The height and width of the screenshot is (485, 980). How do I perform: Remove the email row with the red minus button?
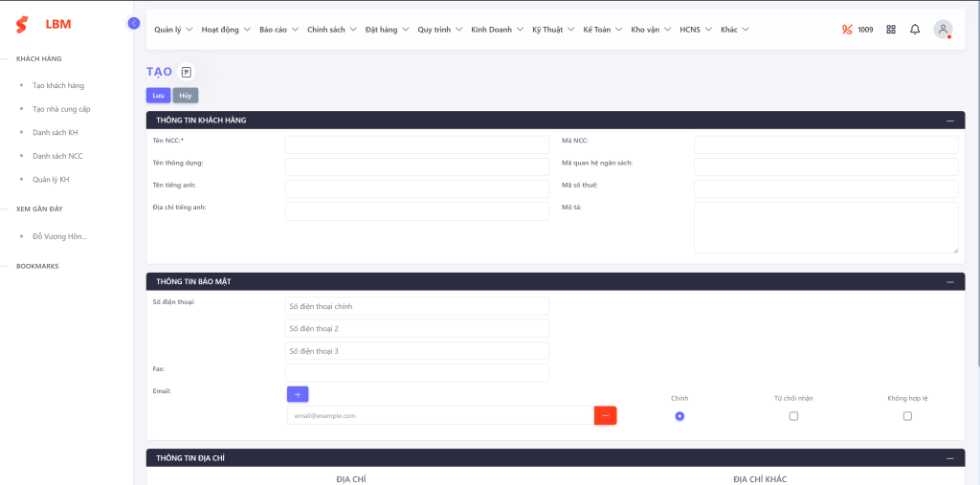pos(605,416)
